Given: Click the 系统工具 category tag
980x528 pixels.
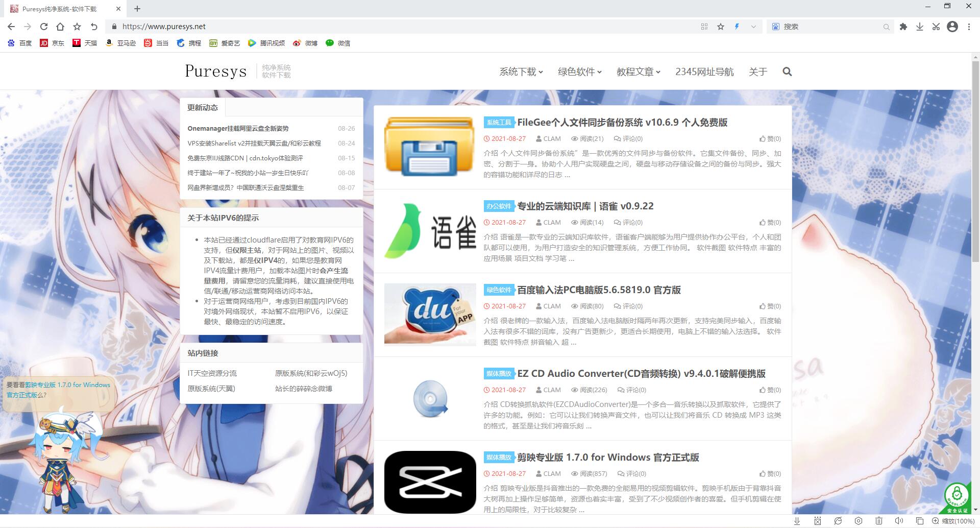Looking at the screenshot, I should 499,123.
